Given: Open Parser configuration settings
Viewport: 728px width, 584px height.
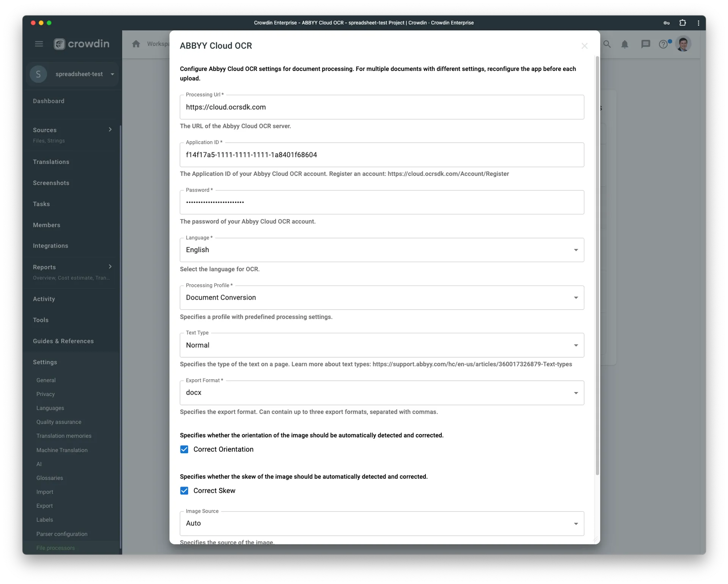Looking at the screenshot, I should click(62, 534).
